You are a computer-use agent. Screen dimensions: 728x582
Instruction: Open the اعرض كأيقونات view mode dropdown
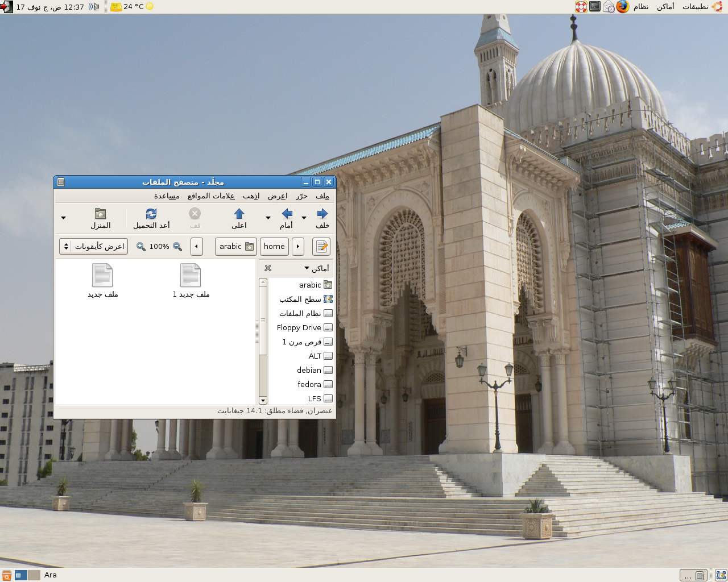tap(93, 247)
